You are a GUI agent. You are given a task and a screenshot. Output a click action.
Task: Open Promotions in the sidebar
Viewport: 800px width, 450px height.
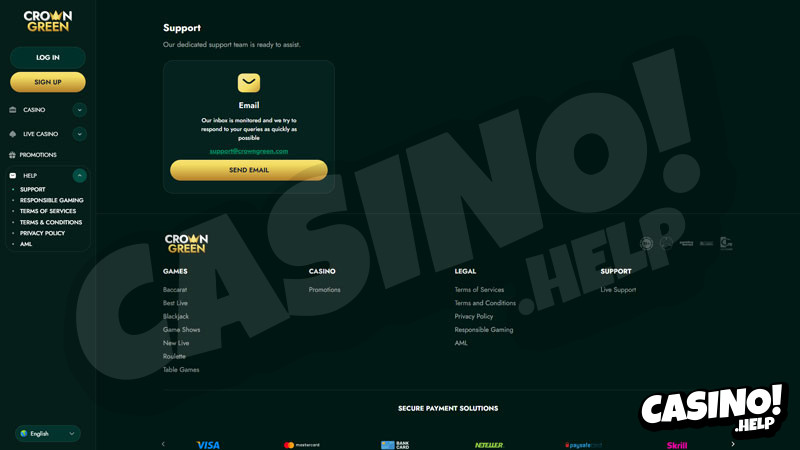point(38,155)
